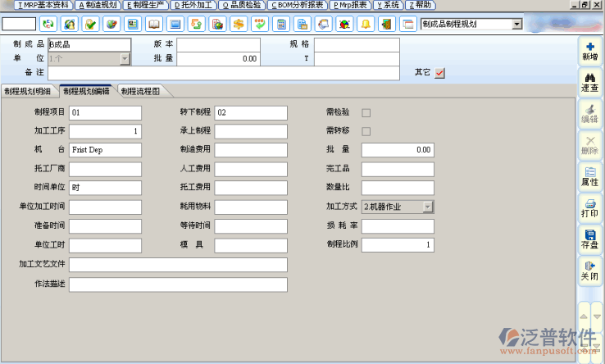Expand the 加工方式 dropdown

(428, 207)
